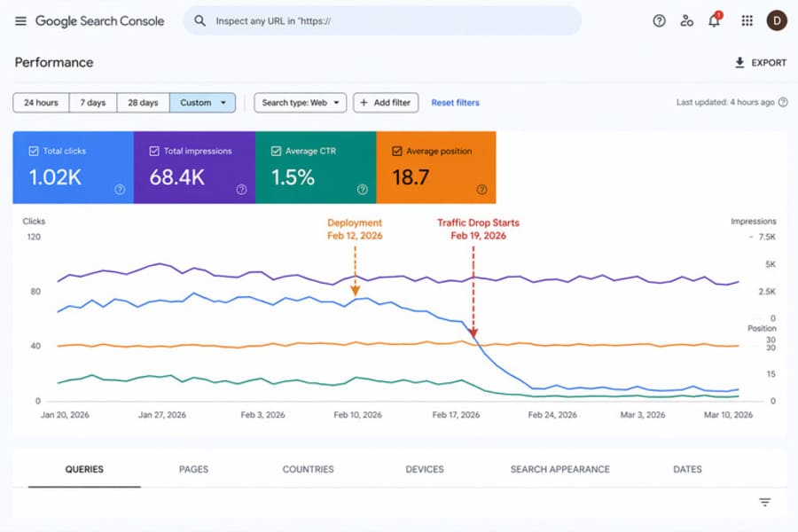Click the Total clicks help icon
Image resolution: width=798 pixels, height=532 pixels.
(x=118, y=189)
